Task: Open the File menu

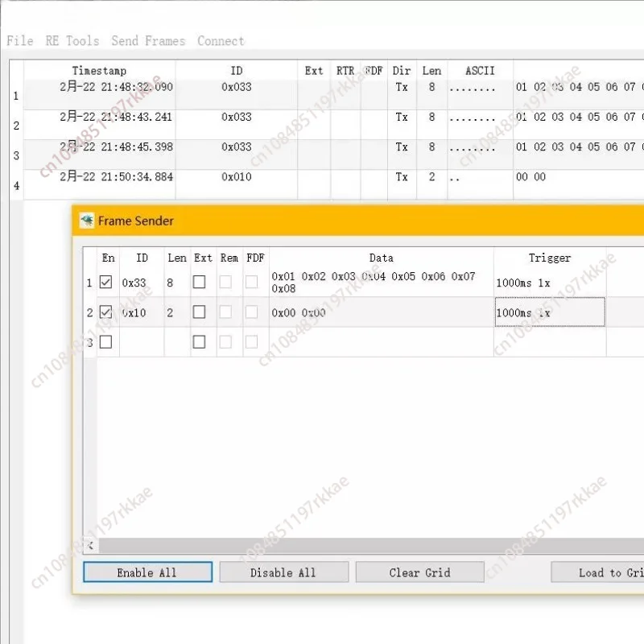Action: pyautogui.click(x=19, y=41)
